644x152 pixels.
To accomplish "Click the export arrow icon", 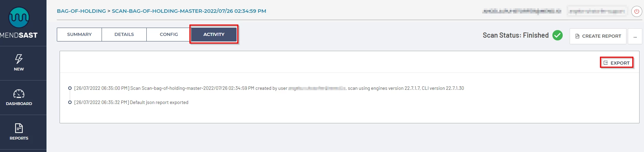I will (x=606, y=63).
